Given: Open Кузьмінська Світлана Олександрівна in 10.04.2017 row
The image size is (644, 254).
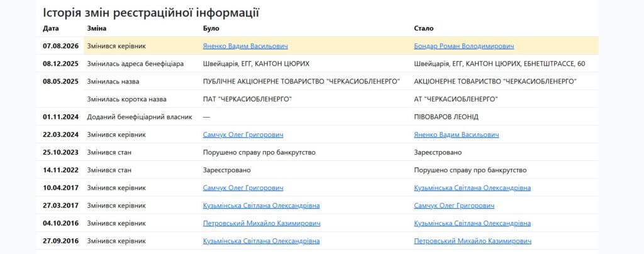Looking at the screenshot, I should [x=472, y=188].
